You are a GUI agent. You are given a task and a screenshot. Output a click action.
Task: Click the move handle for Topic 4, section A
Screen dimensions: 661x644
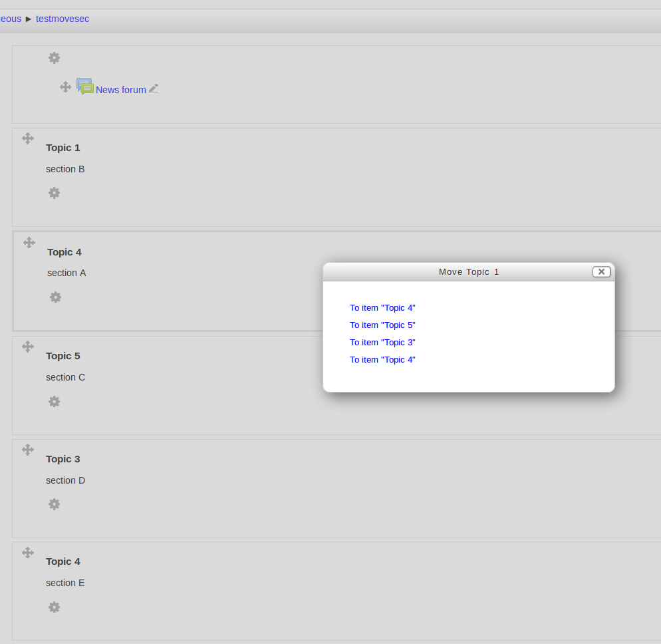29,243
